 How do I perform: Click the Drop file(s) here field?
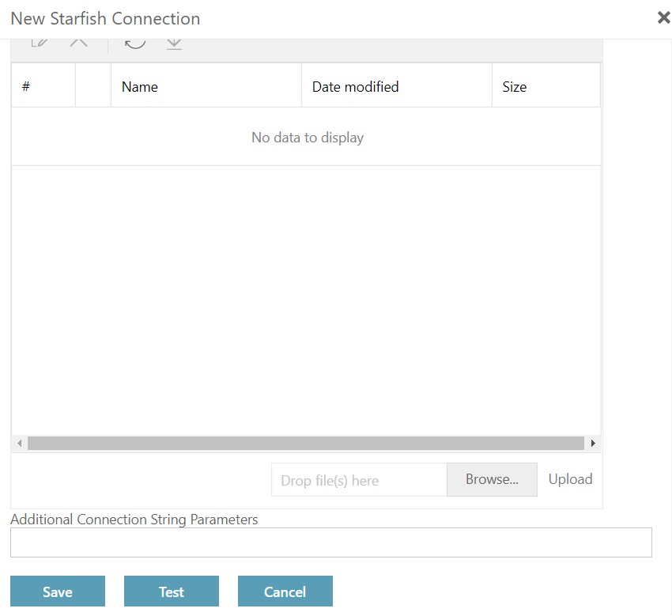[359, 480]
